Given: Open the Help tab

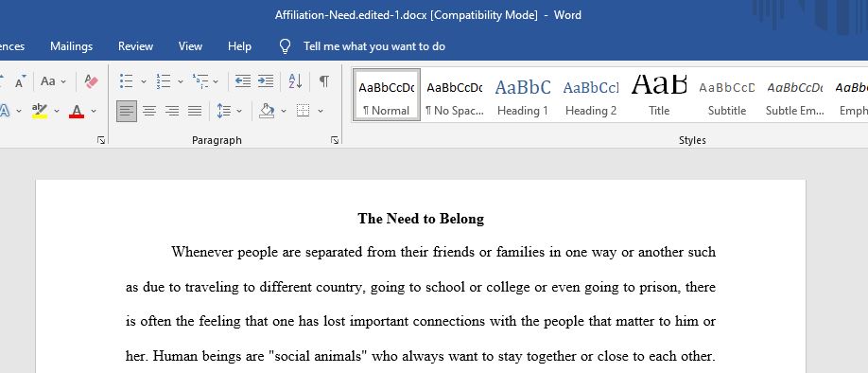Looking at the screenshot, I should [x=240, y=46].
